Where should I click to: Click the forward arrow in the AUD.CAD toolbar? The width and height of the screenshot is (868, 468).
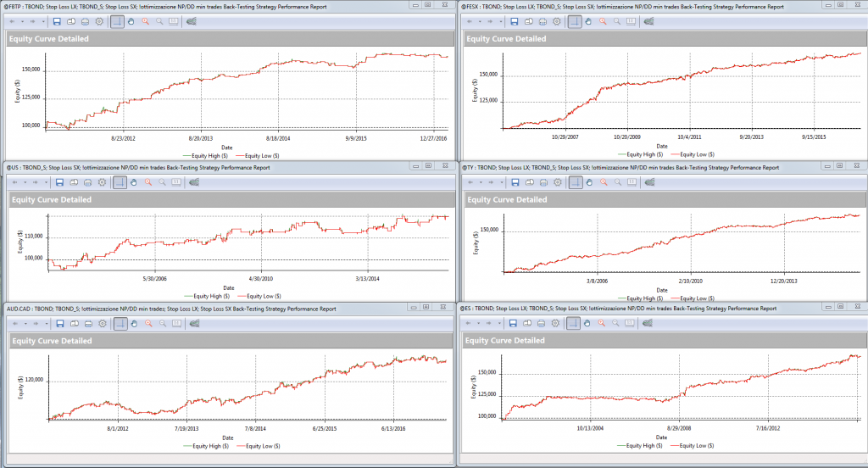pos(35,323)
